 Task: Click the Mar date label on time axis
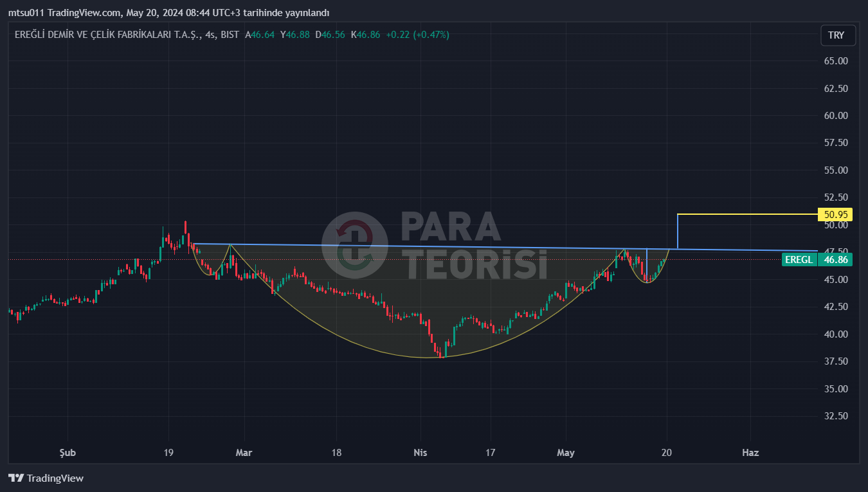coord(244,453)
